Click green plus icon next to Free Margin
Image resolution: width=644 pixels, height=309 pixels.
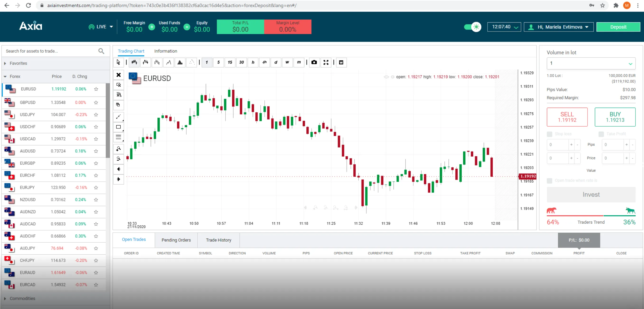point(152,27)
